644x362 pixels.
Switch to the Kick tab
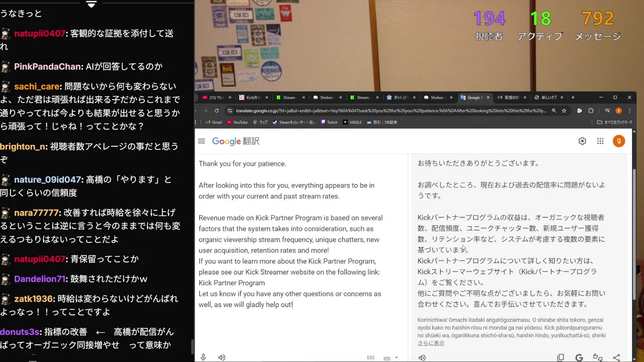tap(253, 98)
